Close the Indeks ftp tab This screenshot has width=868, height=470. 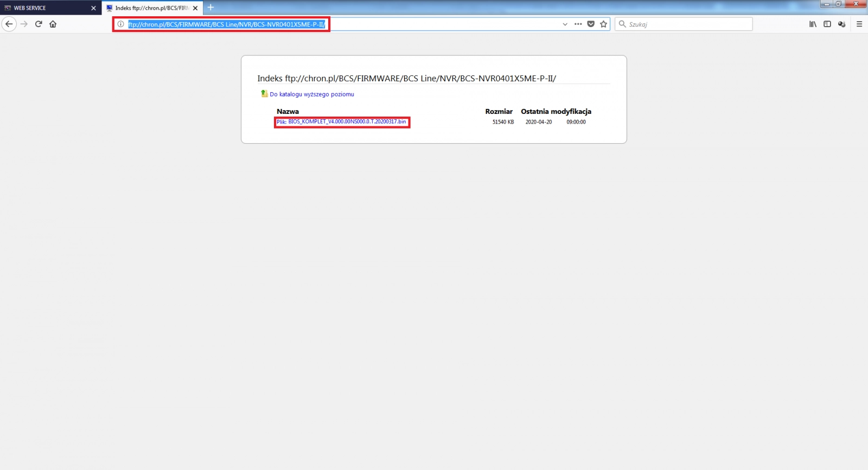point(195,8)
